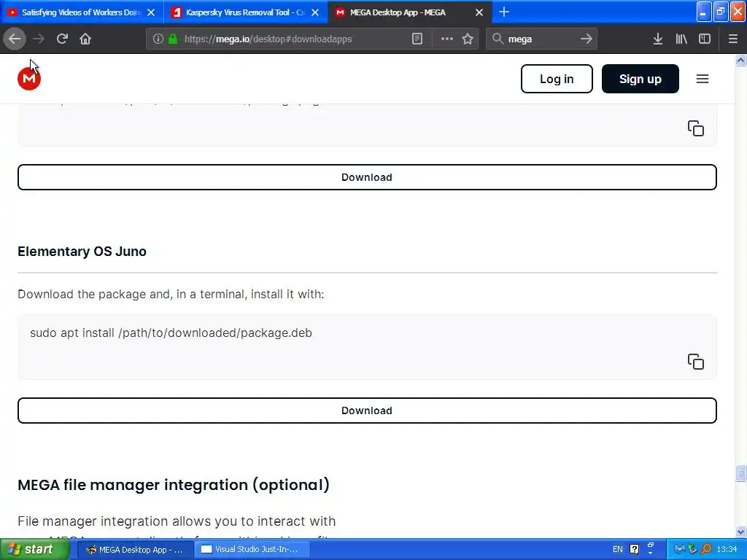Open MEGA site hamburger menu

[x=703, y=79]
